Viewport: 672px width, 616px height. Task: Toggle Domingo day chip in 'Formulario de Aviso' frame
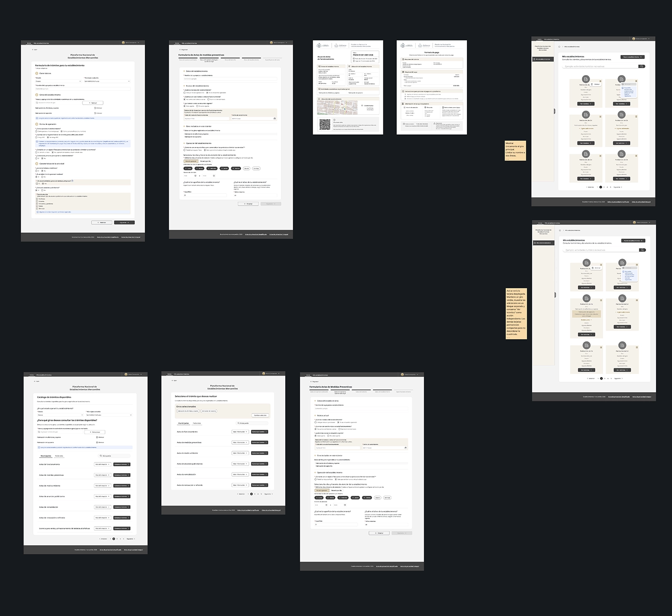tap(256, 168)
